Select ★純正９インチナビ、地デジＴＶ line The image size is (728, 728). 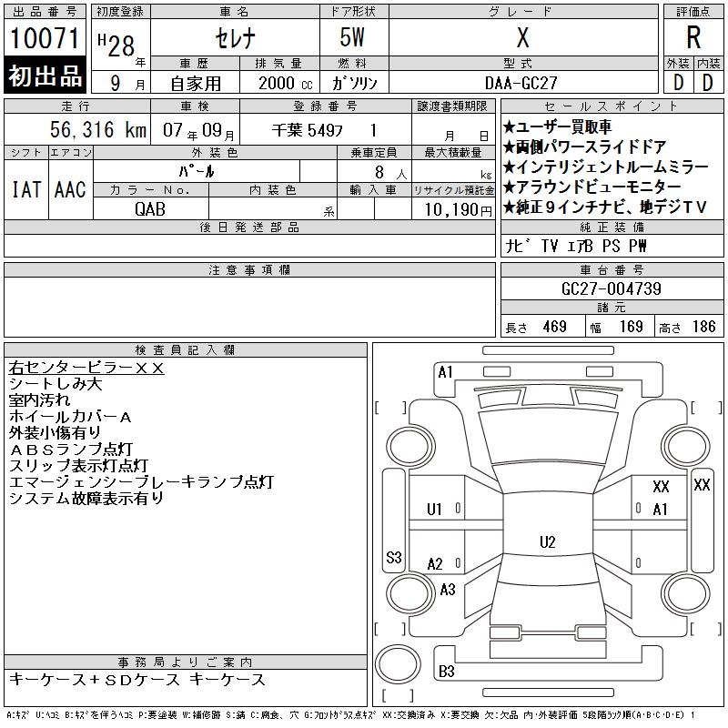coord(604,207)
